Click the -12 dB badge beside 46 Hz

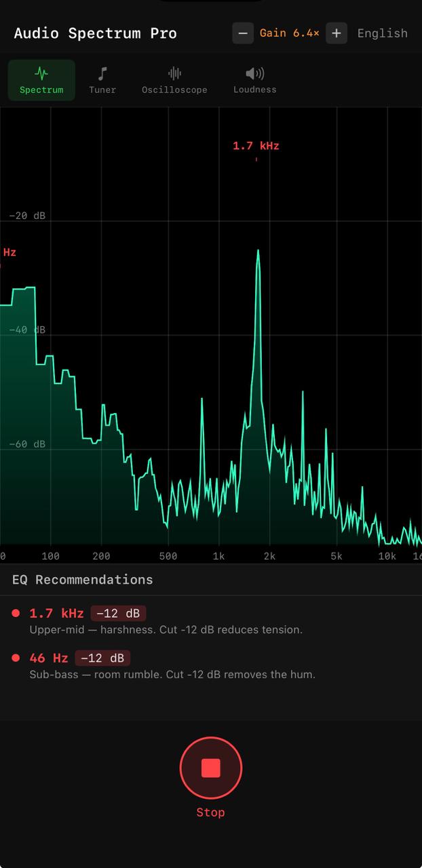pos(102,658)
